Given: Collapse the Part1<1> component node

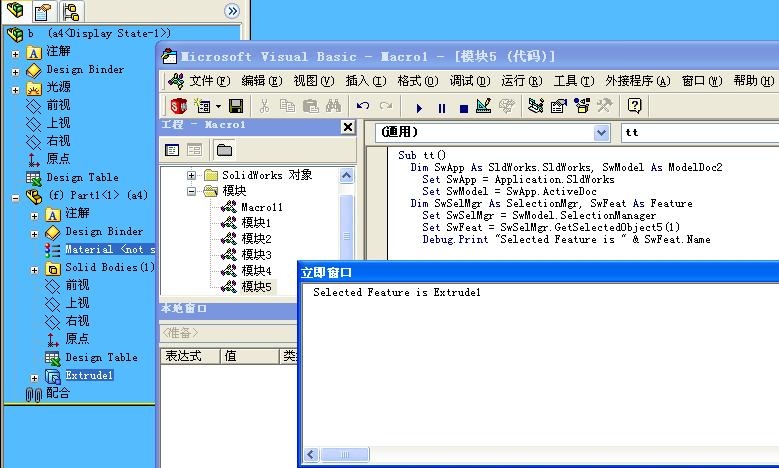Looking at the screenshot, I should 15,198.
